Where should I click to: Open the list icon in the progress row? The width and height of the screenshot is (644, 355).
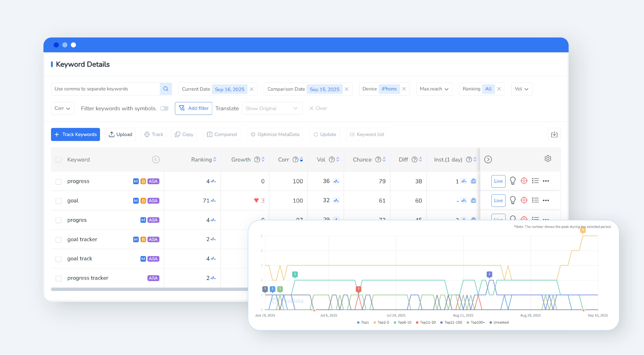pos(535,181)
